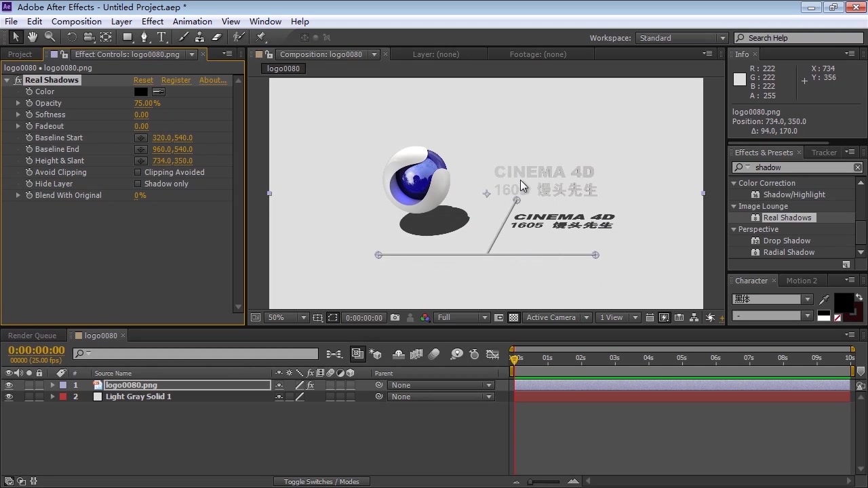The height and width of the screenshot is (488, 868).
Task: Select the Zoom magnifier tool
Action: click(x=50, y=37)
